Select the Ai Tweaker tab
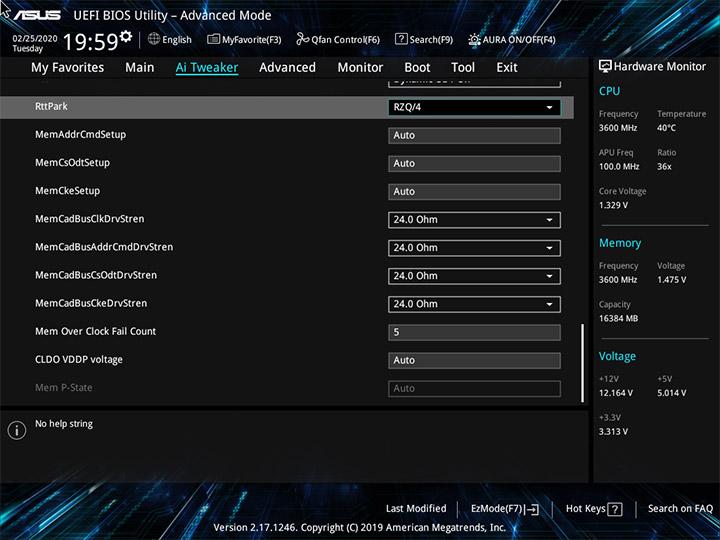The height and width of the screenshot is (540, 720). tap(207, 68)
